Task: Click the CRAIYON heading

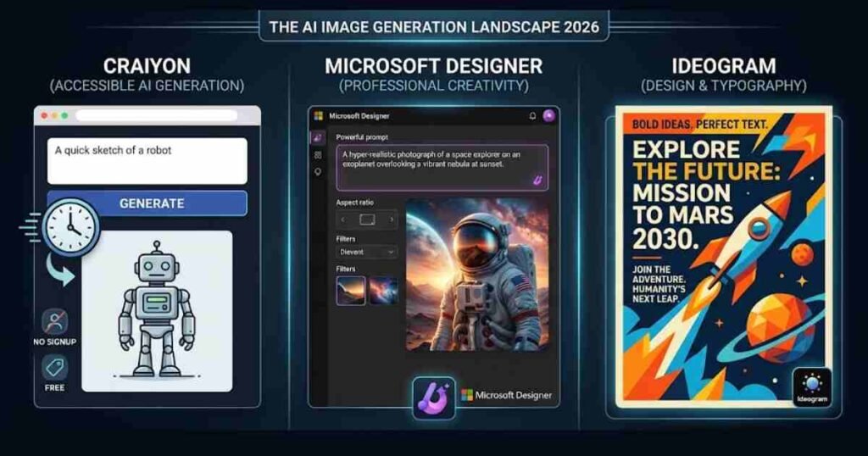Action: (x=147, y=66)
